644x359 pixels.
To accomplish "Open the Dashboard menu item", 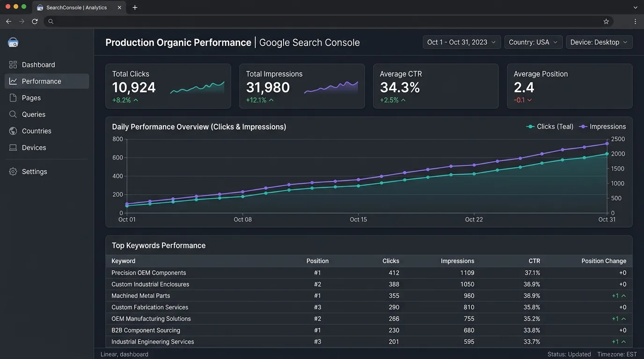I will (47, 65).
